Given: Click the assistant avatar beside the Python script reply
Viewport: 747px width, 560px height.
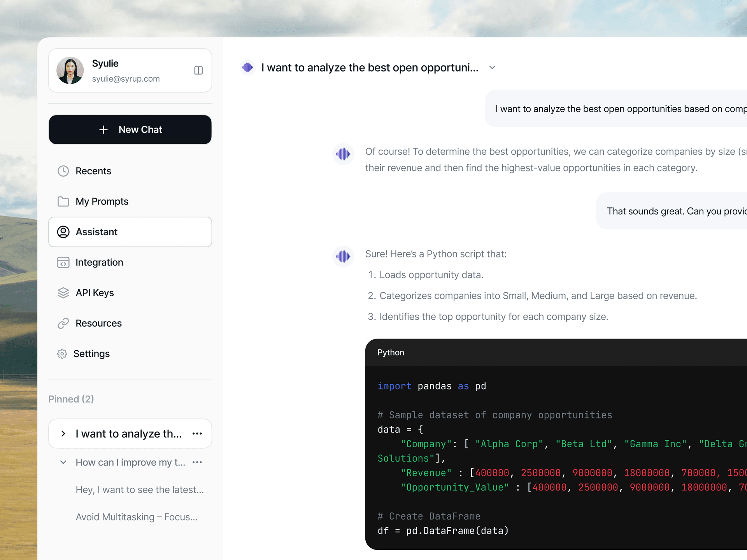Looking at the screenshot, I should [x=343, y=256].
